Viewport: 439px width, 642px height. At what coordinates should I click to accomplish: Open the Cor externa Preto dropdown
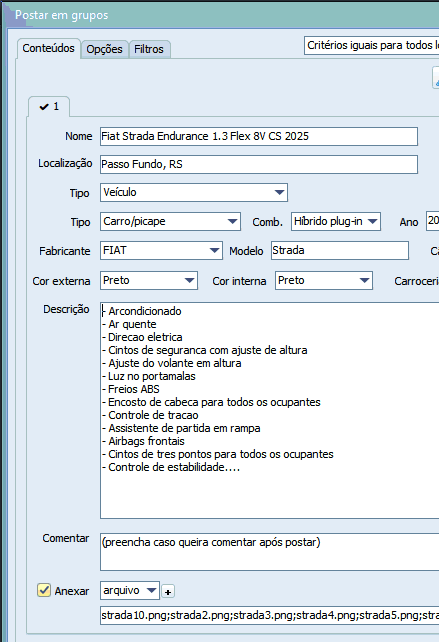click(x=149, y=280)
